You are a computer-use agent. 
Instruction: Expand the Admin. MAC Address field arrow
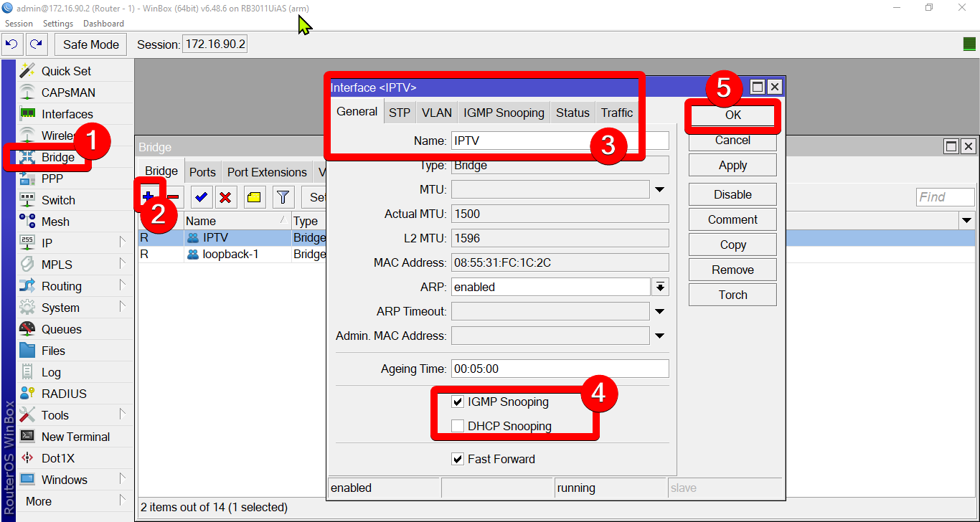(660, 336)
